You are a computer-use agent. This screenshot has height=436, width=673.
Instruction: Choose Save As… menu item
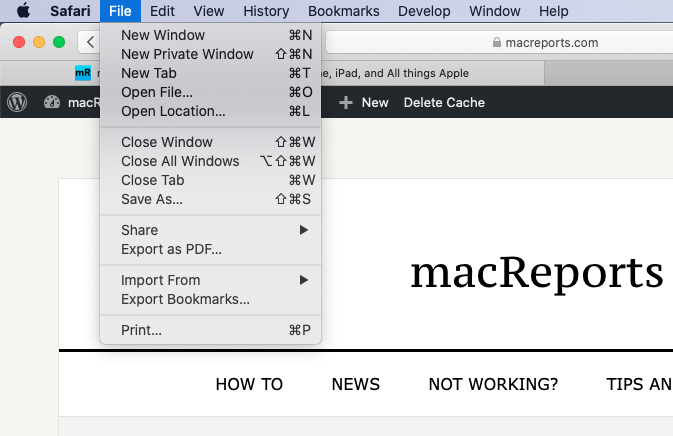click(x=210, y=199)
